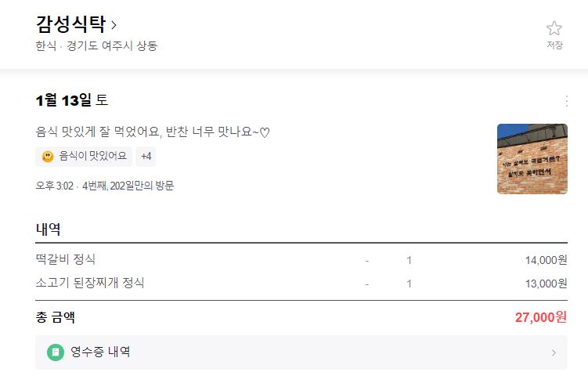Expand the +4 additional review tags
588x383 pixels.
pyautogui.click(x=146, y=157)
